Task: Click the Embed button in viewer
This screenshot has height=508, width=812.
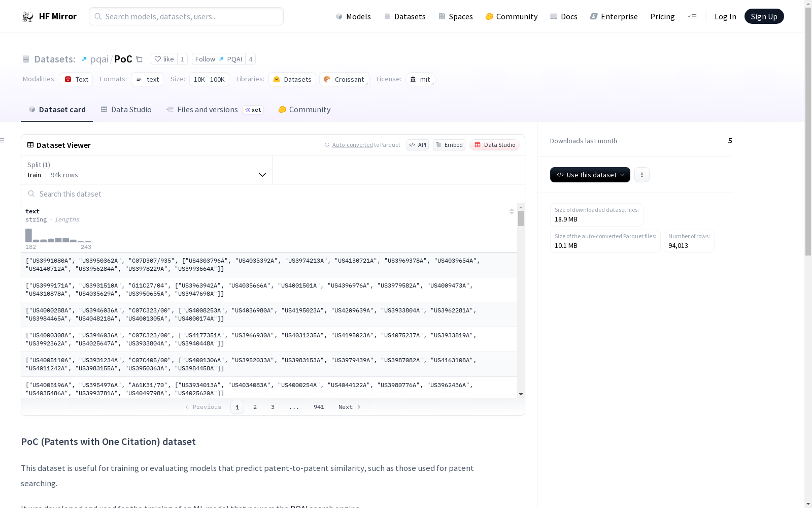Action: pyautogui.click(x=449, y=145)
